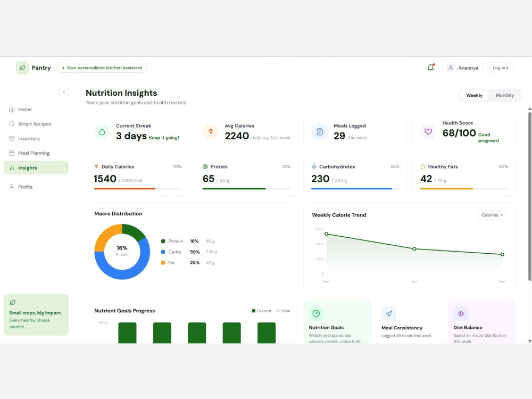532x399 pixels.
Task: Click the Diet Balance card title
Action: pos(468,327)
